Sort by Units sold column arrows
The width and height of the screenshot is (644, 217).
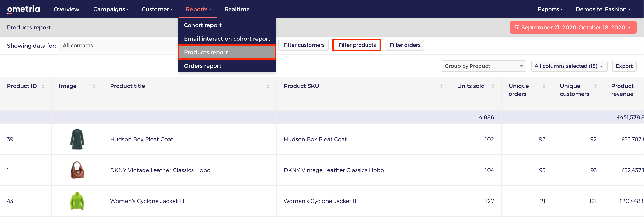click(493, 86)
